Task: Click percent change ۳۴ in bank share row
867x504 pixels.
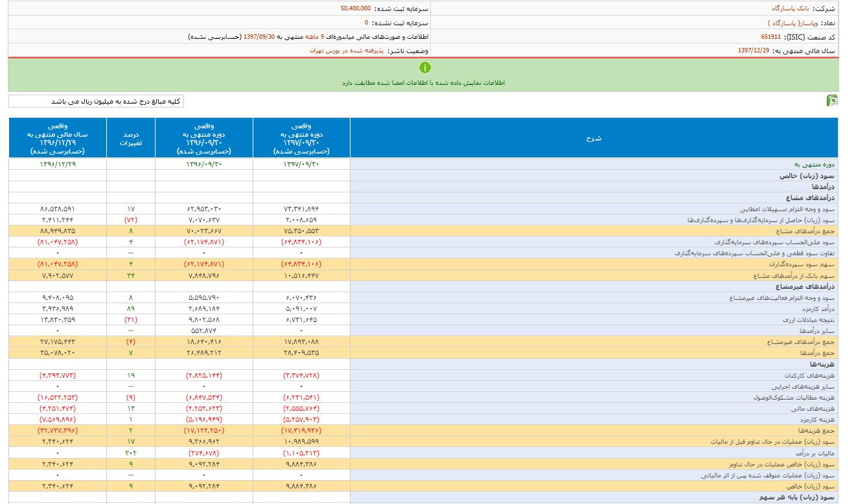Action: (131, 275)
